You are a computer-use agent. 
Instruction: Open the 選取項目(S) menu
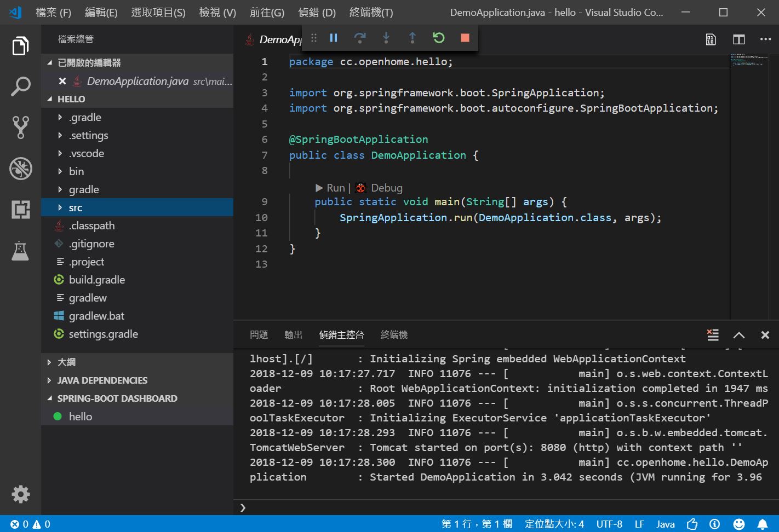[x=158, y=12]
